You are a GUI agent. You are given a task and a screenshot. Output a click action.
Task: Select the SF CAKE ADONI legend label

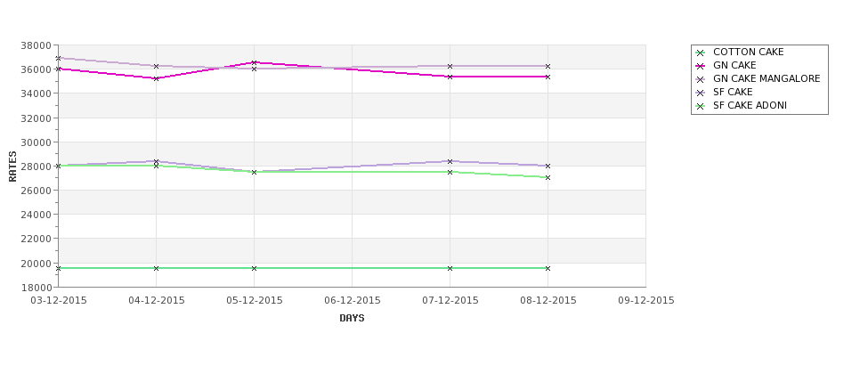[x=750, y=105]
